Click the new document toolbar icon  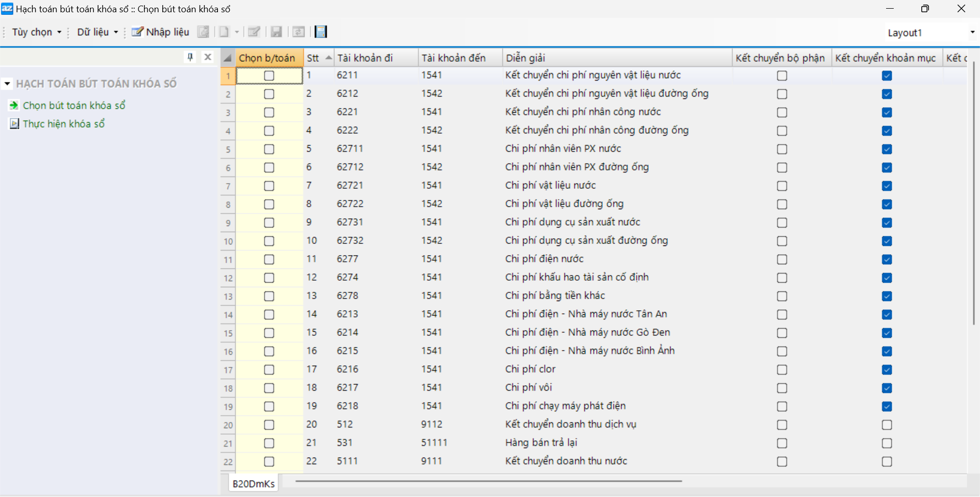coord(224,32)
